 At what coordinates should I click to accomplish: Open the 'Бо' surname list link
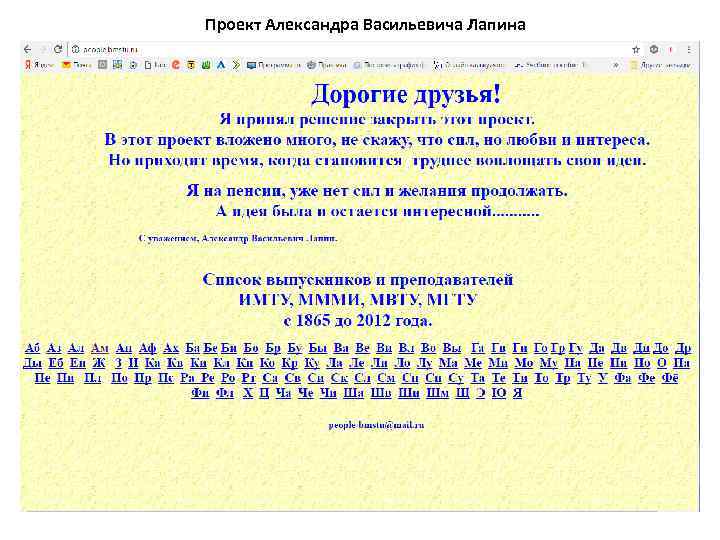click(x=251, y=348)
